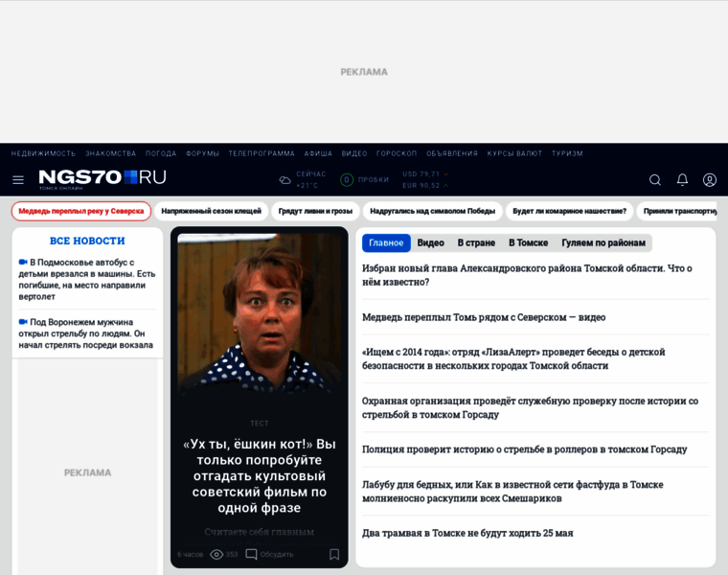Click video camera icon beside Подмосковье news

pyautogui.click(x=23, y=262)
